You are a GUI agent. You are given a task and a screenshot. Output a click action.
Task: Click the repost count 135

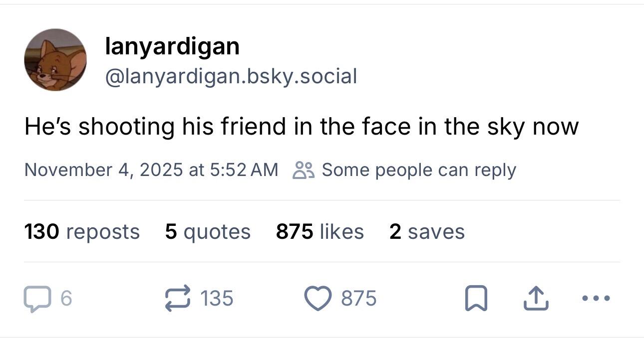[216, 299]
